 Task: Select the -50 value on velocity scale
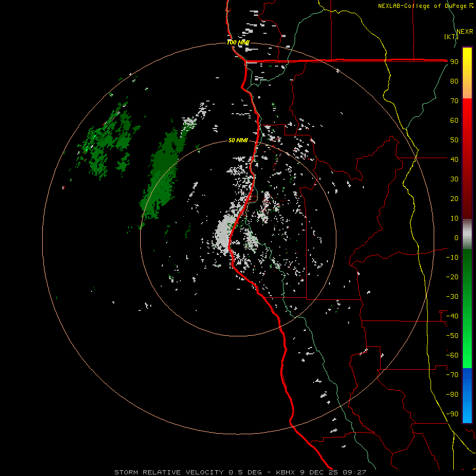click(x=452, y=336)
